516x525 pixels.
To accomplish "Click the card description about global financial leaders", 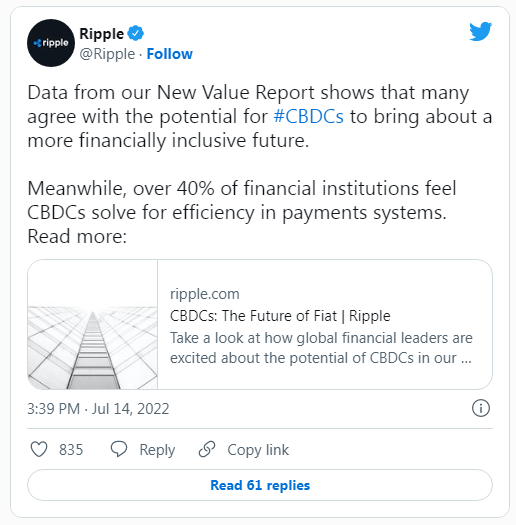I will tap(321, 348).
